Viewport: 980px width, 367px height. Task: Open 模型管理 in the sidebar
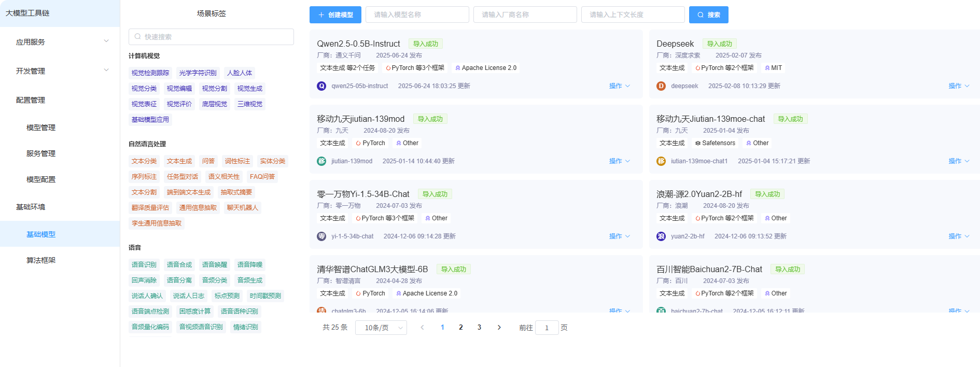click(x=41, y=128)
